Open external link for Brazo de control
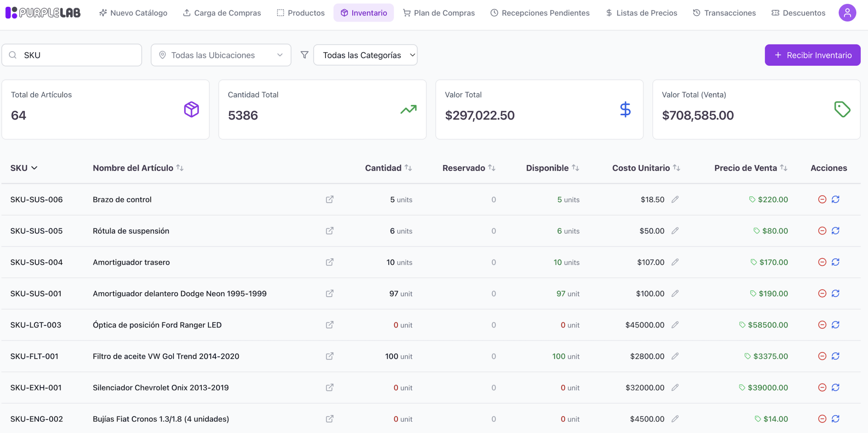868x433 pixels. click(330, 199)
